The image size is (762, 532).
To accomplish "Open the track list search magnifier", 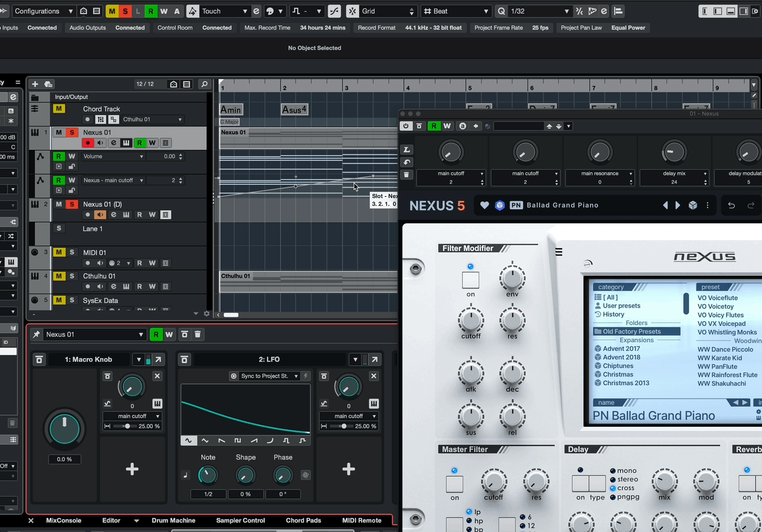I will click(205, 84).
